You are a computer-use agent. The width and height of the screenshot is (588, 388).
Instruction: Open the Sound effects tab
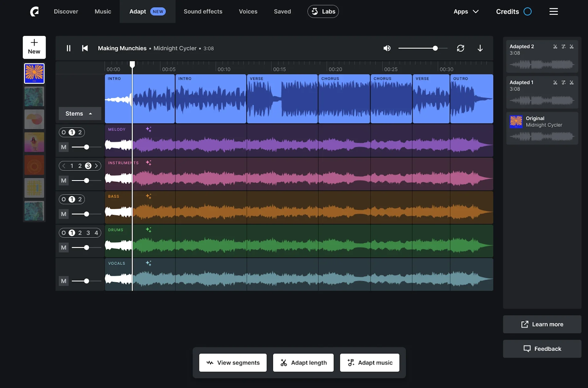(x=203, y=12)
